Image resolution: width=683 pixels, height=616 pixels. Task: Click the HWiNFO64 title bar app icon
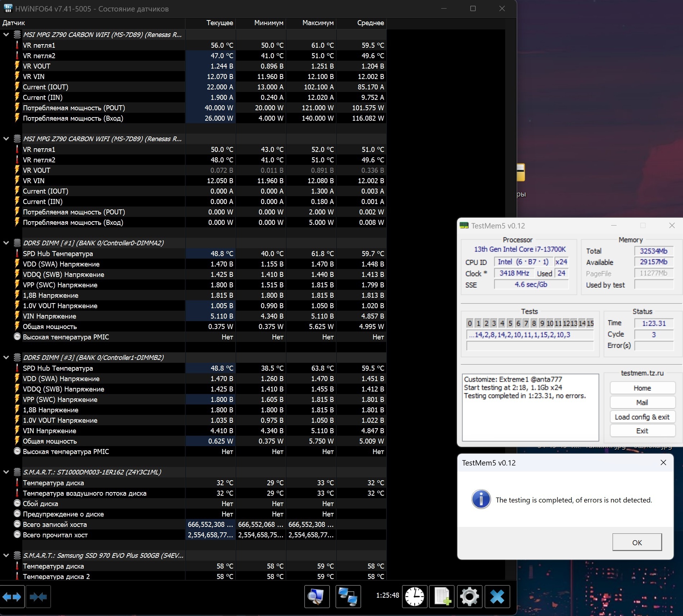coord(8,9)
